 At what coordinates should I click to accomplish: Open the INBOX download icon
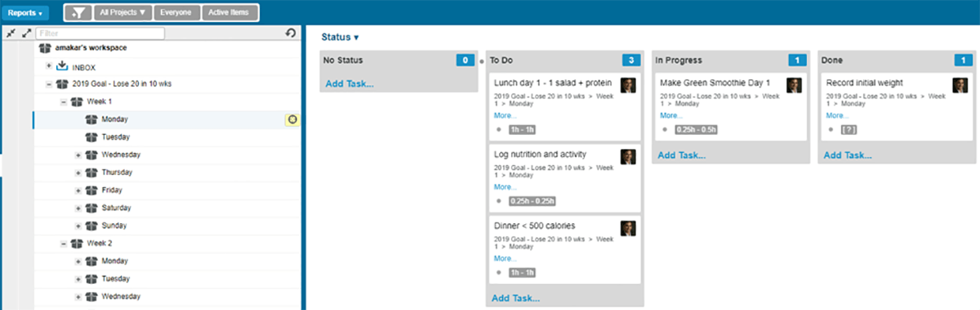point(62,65)
